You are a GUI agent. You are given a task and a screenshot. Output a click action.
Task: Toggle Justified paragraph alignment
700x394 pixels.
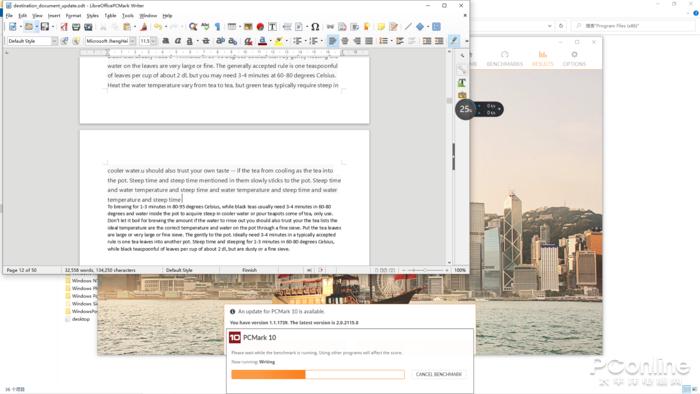click(369, 41)
